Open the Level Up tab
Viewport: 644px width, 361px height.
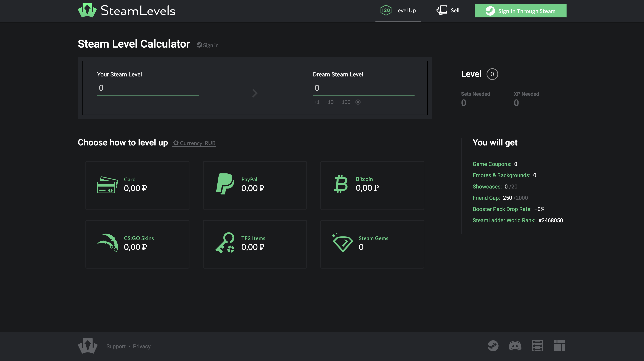pos(398,11)
